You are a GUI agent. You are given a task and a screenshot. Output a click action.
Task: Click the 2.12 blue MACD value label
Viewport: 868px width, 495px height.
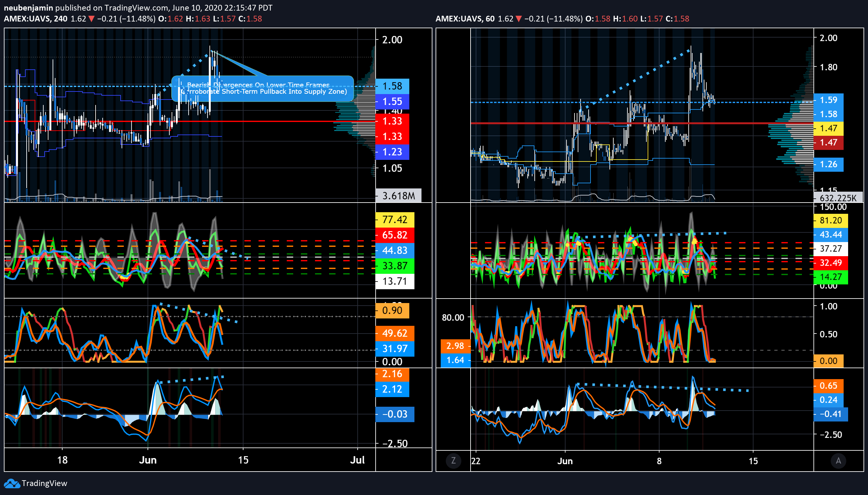click(392, 389)
